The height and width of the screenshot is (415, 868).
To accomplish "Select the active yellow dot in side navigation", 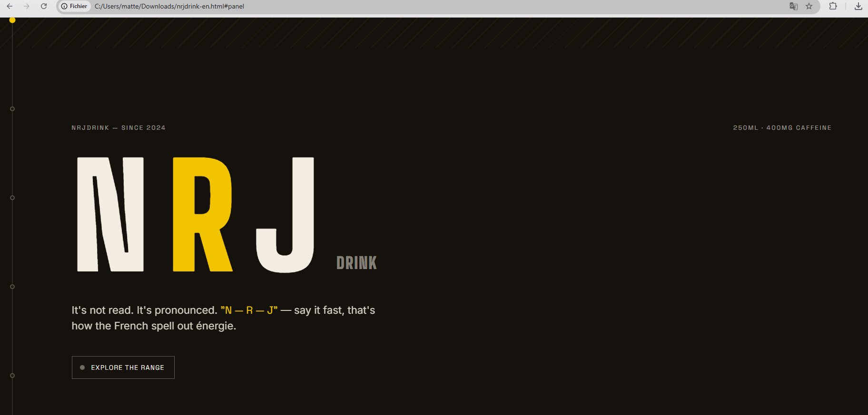I will tap(12, 20).
